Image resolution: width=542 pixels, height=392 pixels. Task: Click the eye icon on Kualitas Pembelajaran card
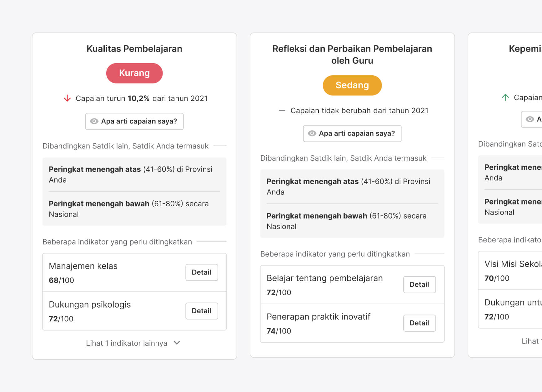(x=94, y=121)
